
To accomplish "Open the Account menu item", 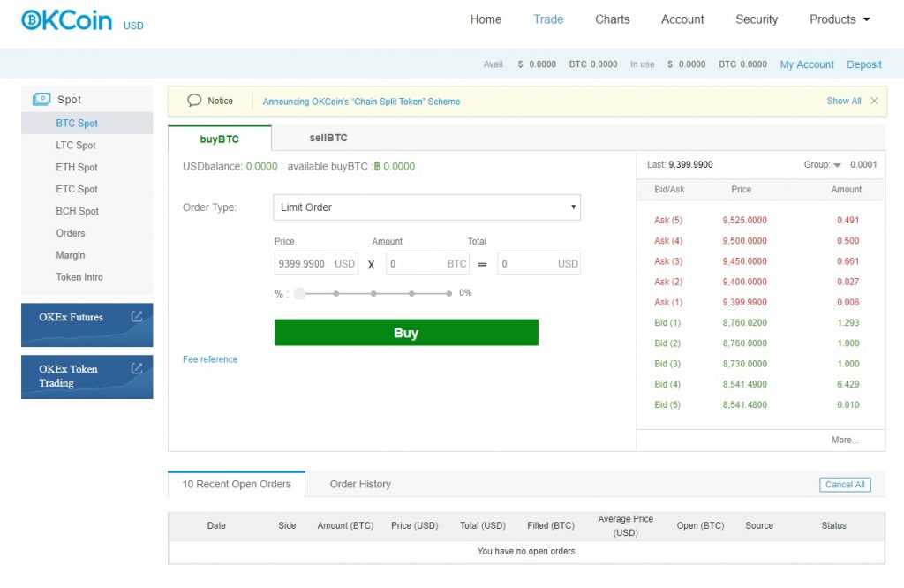I will pyautogui.click(x=682, y=19).
